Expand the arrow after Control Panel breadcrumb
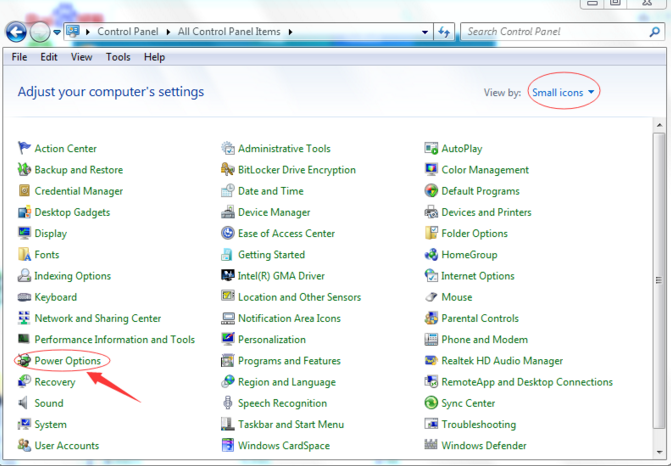Image resolution: width=671 pixels, height=466 pixels. point(168,32)
